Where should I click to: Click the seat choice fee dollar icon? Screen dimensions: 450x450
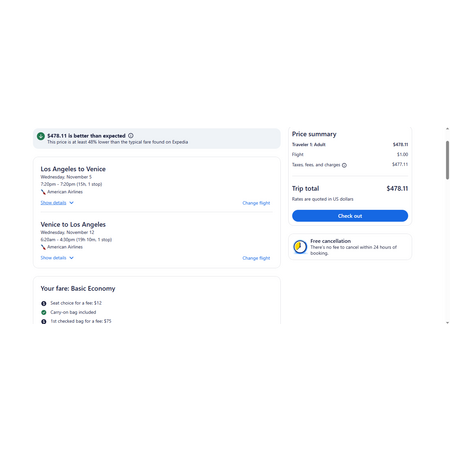(x=44, y=303)
